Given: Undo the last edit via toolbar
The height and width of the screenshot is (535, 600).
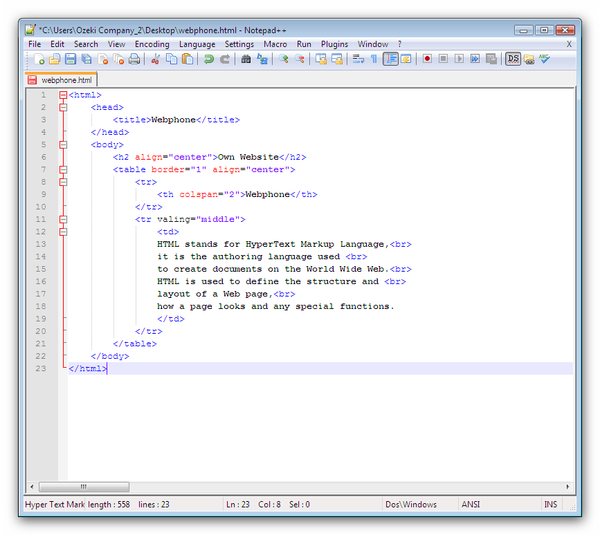Looking at the screenshot, I should 209,60.
